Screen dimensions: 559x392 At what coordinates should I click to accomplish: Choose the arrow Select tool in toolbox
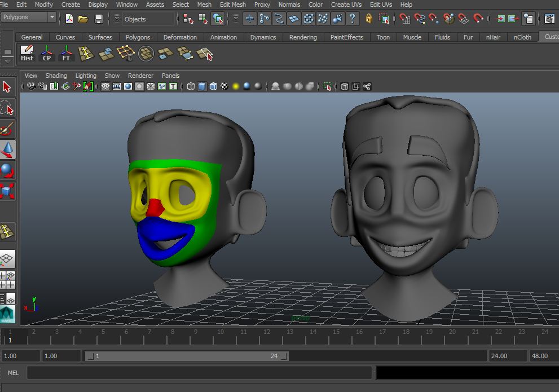click(7, 87)
